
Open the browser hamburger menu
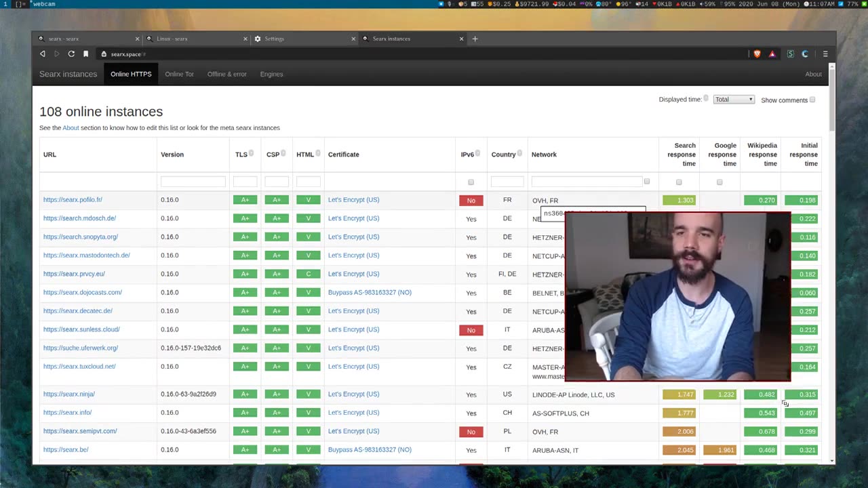[825, 54]
